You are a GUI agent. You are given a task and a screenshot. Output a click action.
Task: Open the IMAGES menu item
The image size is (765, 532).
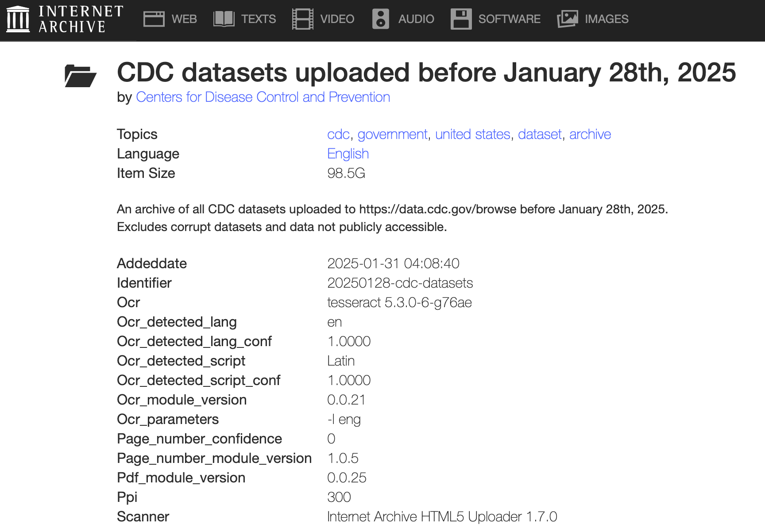click(x=607, y=19)
